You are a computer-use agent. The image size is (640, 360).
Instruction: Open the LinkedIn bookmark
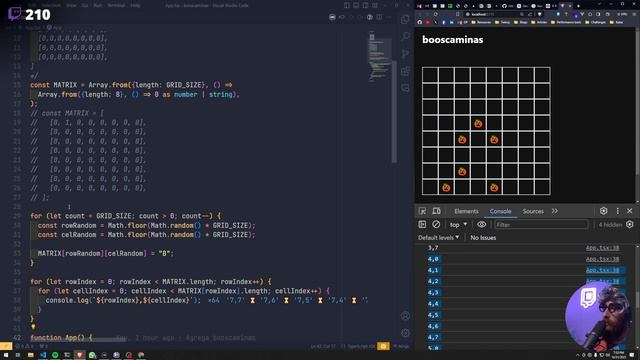pyautogui.click(x=452, y=22)
